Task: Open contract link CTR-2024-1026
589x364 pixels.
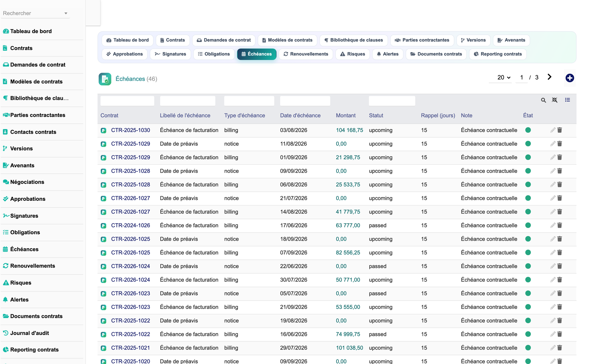Action: [x=130, y=226]
